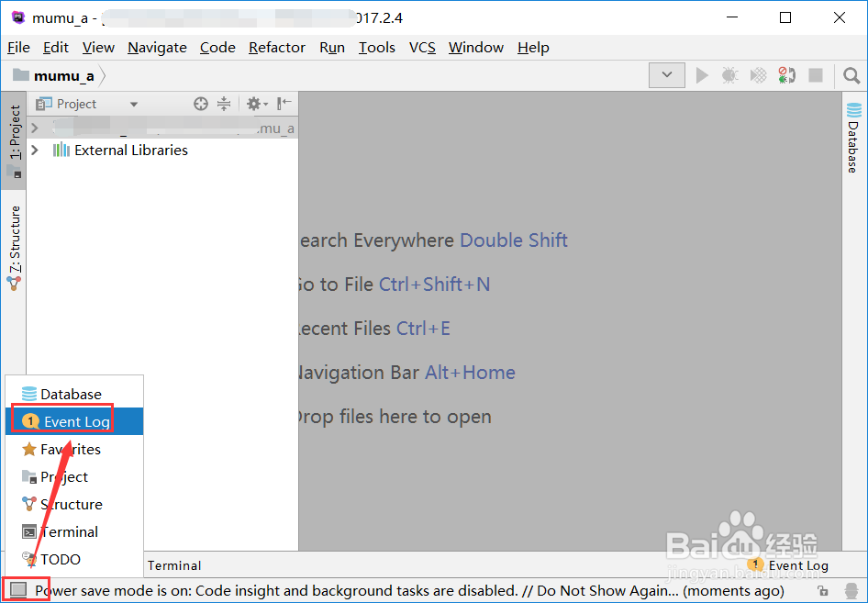Open the File menu

18,48
